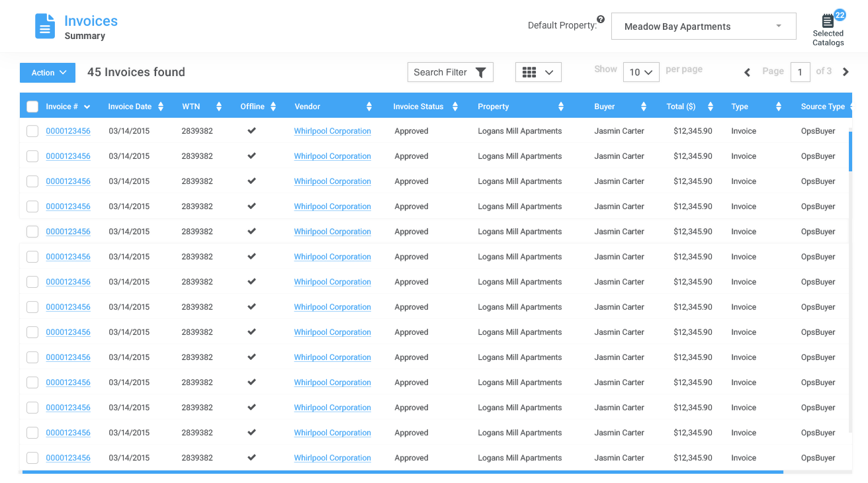This screenshot has height=483, width=868.
Task: Click sort arrows beside Buyer column
Action: 644,107
